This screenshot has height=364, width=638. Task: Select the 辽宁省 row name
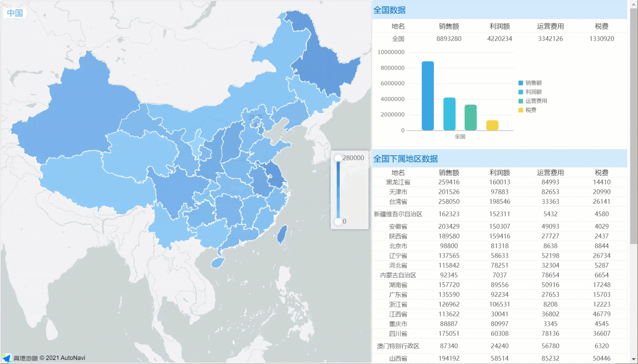coord(398,256)
